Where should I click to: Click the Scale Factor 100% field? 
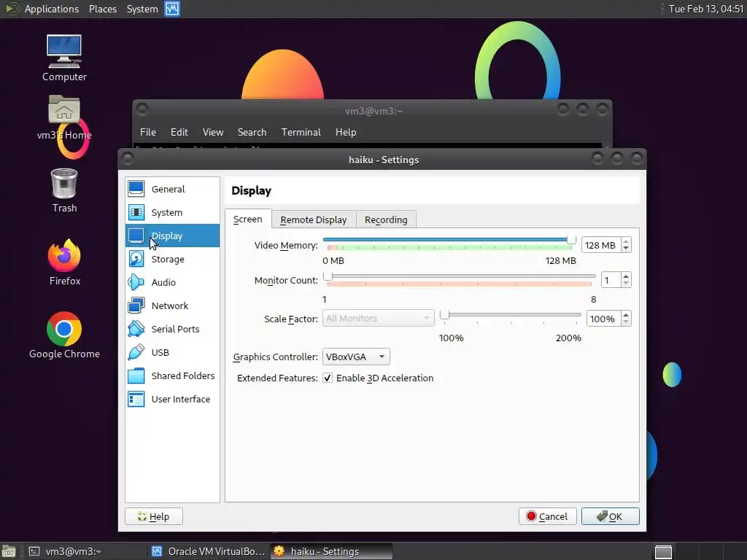603,319
